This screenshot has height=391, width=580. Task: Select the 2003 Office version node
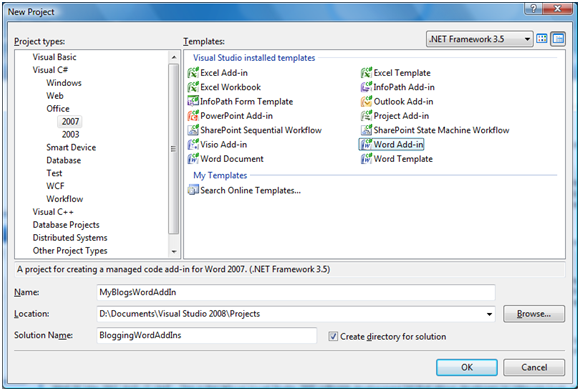(70, 134)
